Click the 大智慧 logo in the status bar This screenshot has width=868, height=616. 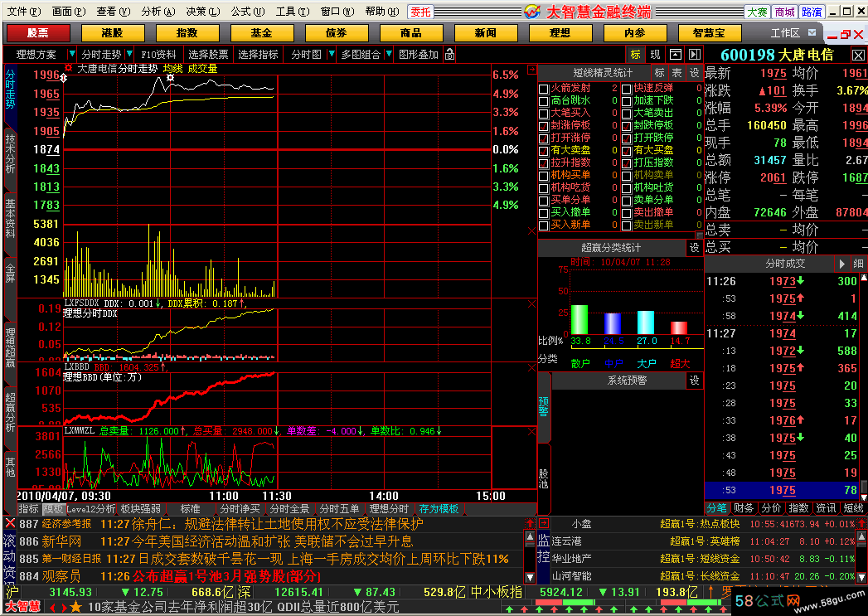point(22,607)
